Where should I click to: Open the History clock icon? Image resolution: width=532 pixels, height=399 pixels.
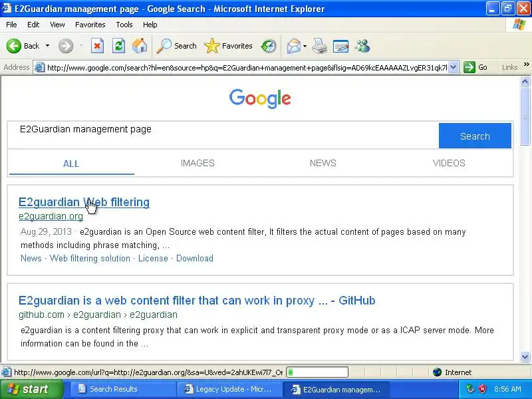[269, 46]
